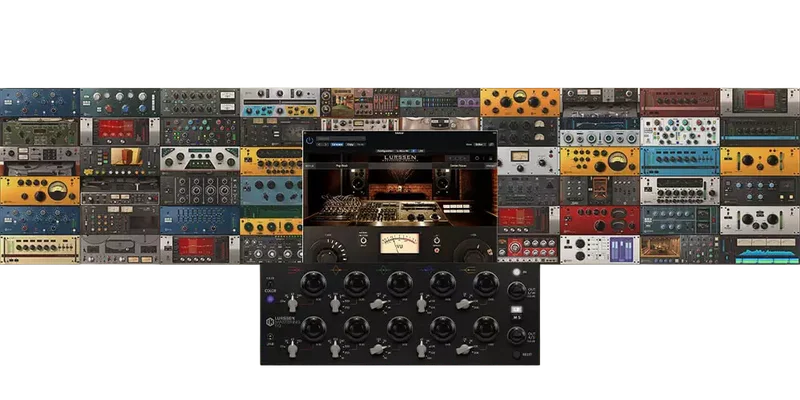Open the Center Focus preset selector
The height and width of the screenshot is (400, 800).
(x=459, y=166)
